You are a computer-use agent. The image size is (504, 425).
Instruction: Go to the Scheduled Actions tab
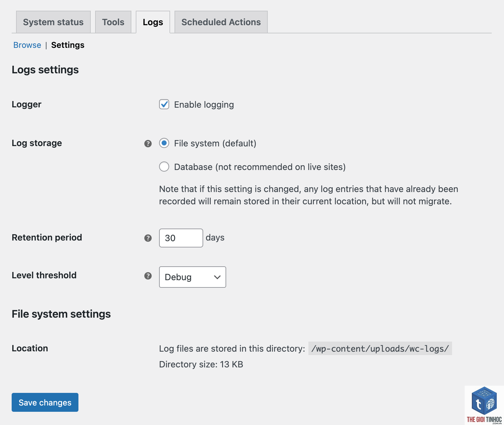[x=221, y=22]
